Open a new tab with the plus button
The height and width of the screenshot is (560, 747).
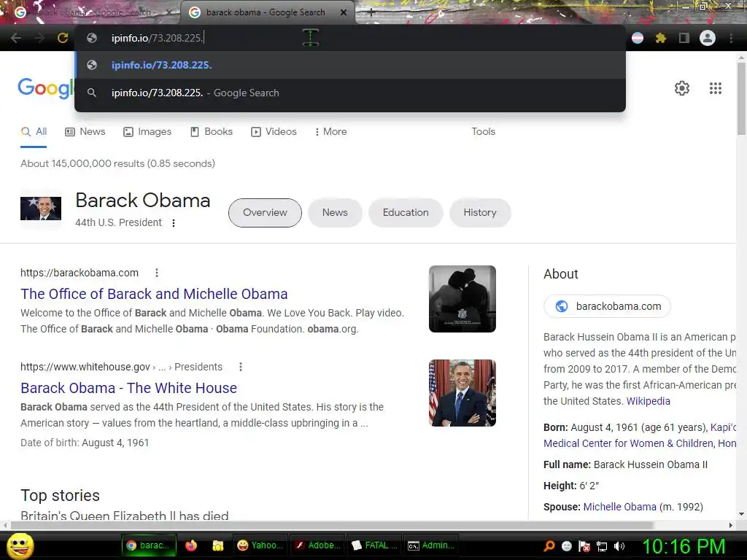371,13
